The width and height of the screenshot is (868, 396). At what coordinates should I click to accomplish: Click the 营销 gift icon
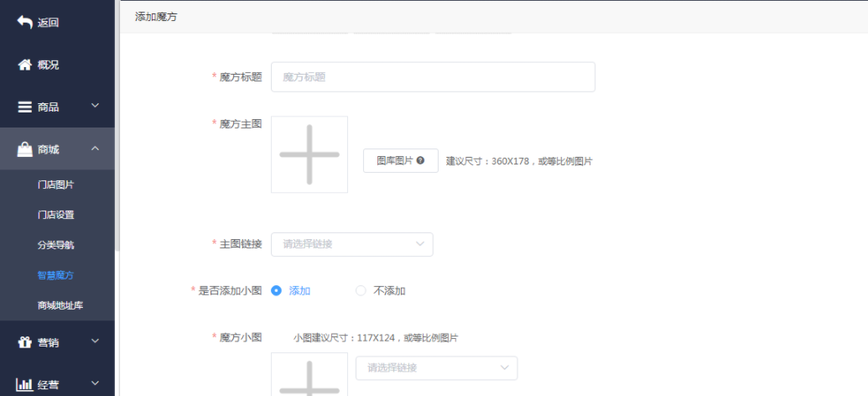pyautogui.click(x=24, y=342)
